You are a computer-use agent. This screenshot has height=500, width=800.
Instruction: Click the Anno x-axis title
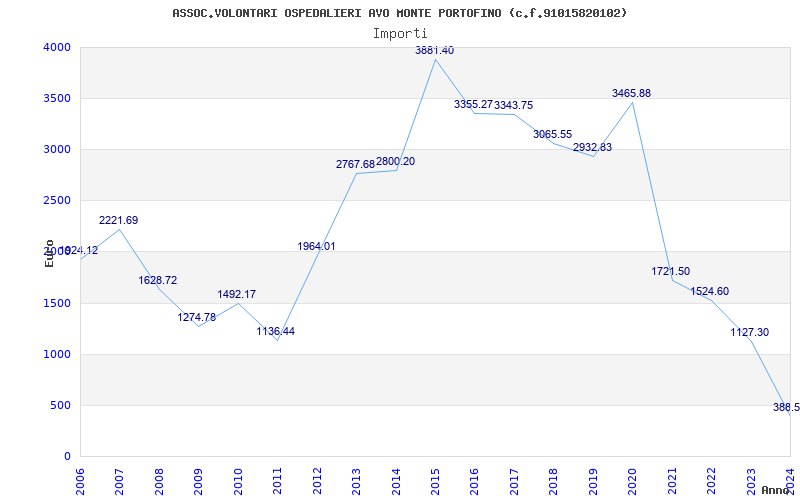click(x=776, y=490)
